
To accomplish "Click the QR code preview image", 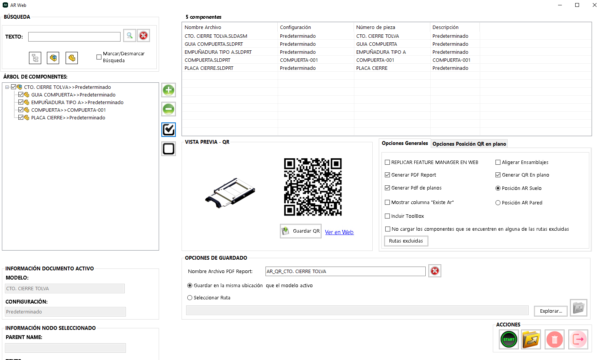I will [x=313, y=187].
